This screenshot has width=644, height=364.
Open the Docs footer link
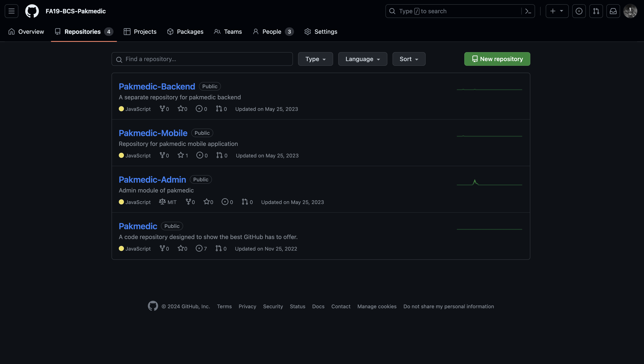coord(318,307)
